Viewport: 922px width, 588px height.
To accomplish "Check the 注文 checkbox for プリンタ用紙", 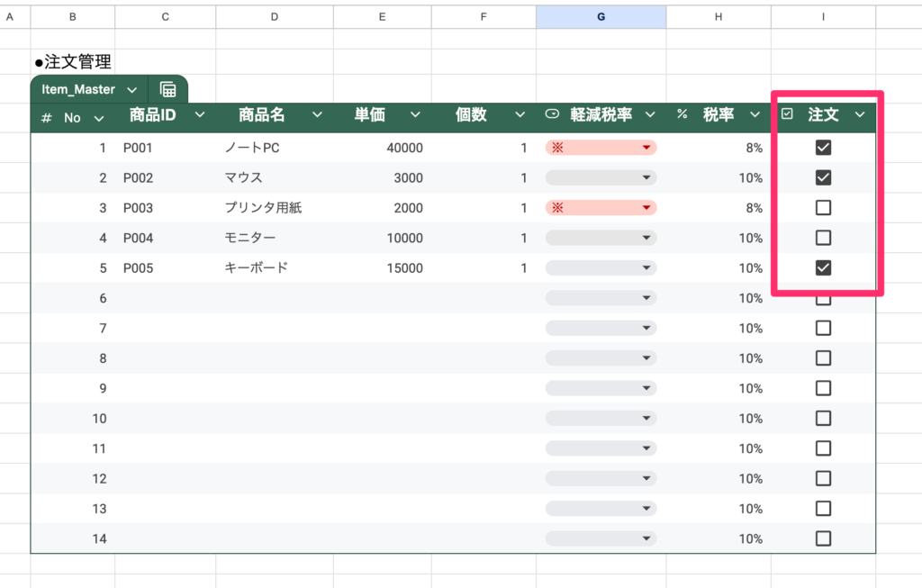I will (x=823, y=208).
